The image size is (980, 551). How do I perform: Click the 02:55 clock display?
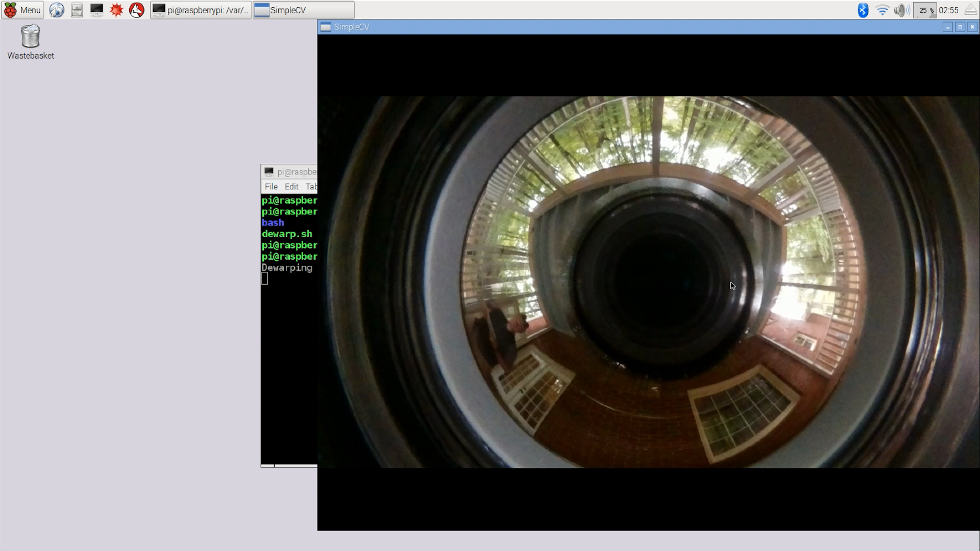click(x=948, y=10)
